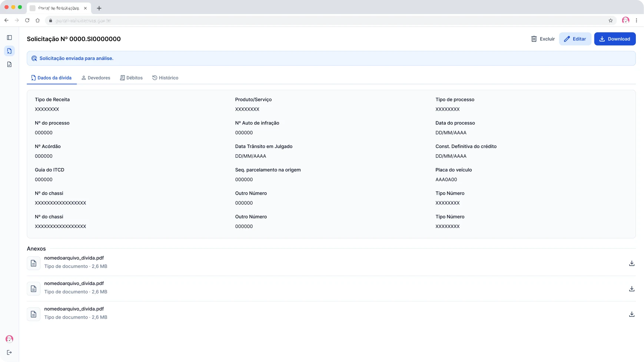Toggle the sidebar panel icon

(x=9, y=38)
